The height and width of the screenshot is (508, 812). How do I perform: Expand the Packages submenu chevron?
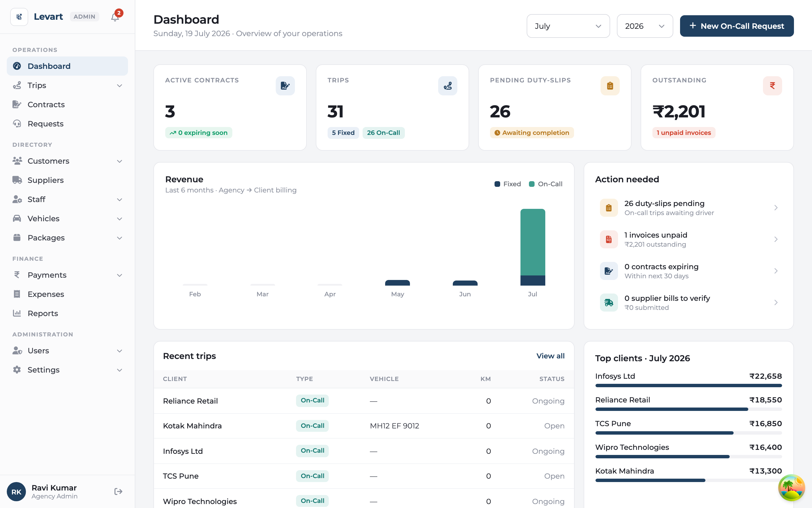click(x=120, y=238)
